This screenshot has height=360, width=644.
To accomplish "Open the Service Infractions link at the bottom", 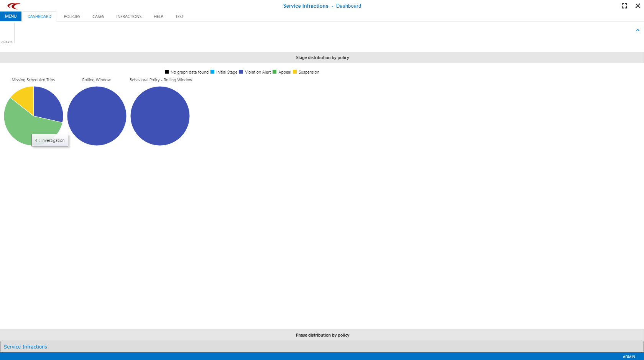I will [x=25, y=347].
